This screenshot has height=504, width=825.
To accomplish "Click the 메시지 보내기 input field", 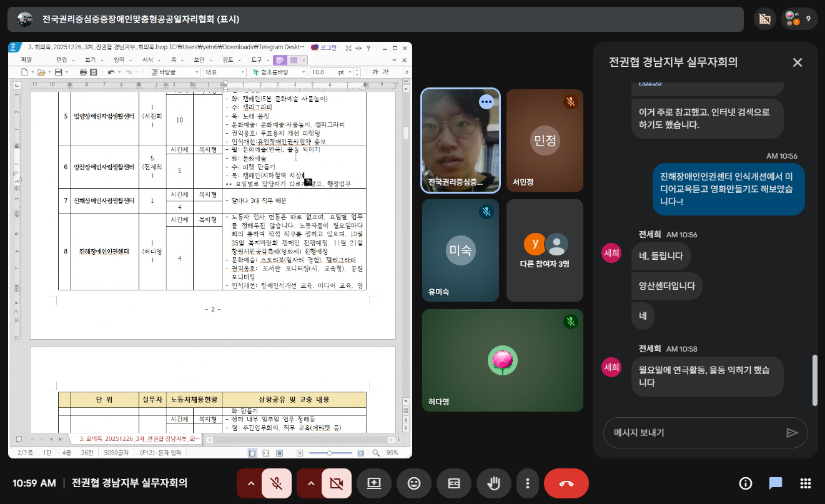I will coord(693,433).
